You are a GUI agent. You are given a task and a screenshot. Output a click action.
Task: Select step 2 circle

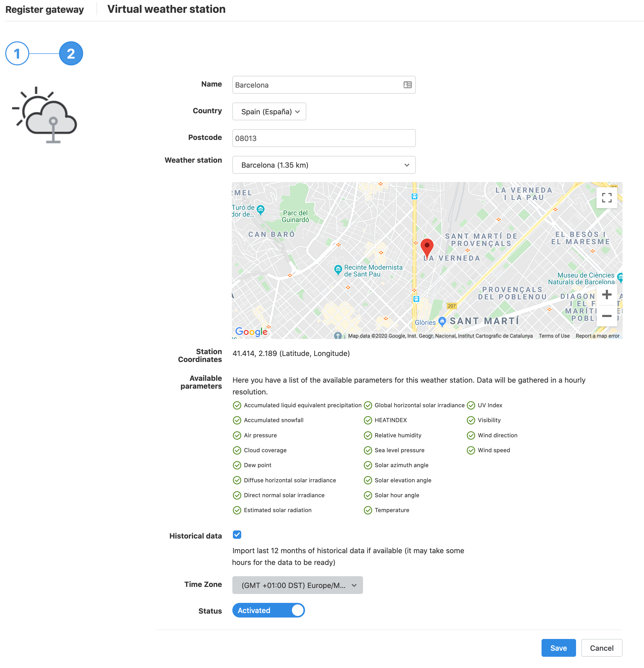[x=71, y=54]
